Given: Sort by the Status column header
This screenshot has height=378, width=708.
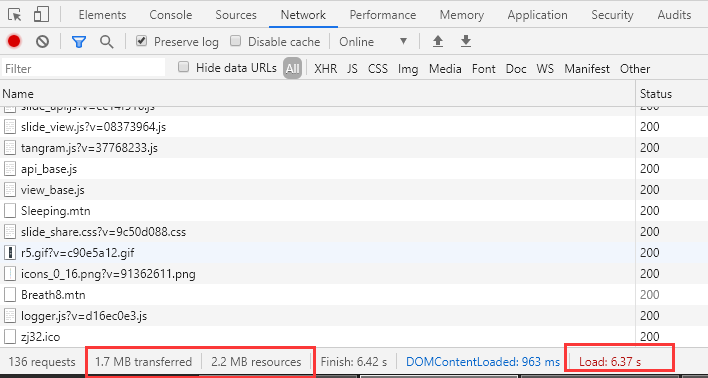Looking at the screenshot, I should tap(671, 94).
